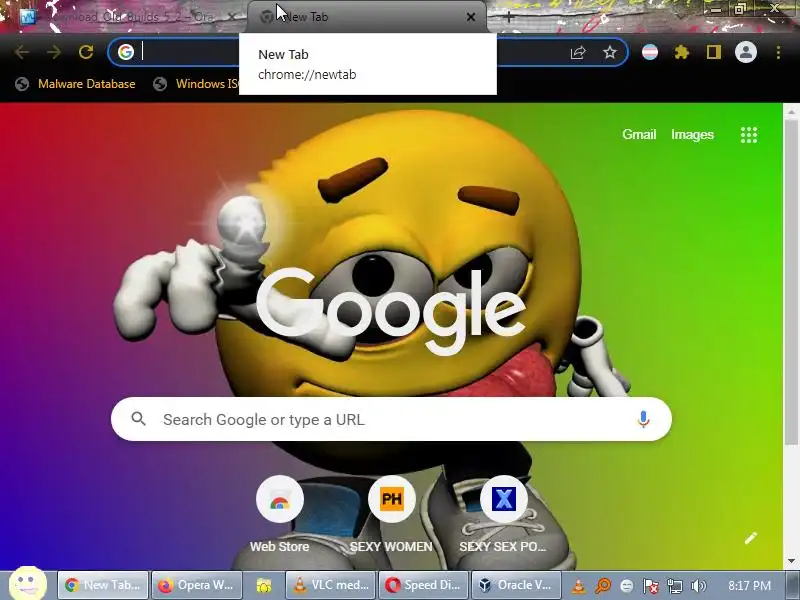Switch to the Download Old Builds tab
800x600 pixels.
tap(128, 17)
